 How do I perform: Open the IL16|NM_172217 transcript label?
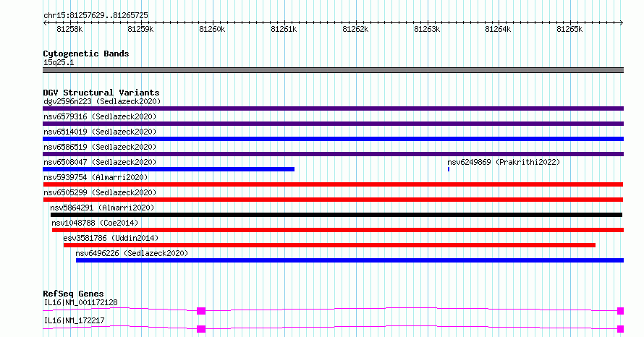tap(74, 320)
